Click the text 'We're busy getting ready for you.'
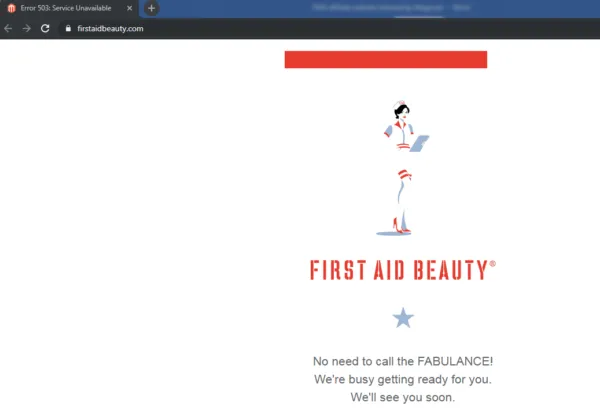 click(403, 380)
